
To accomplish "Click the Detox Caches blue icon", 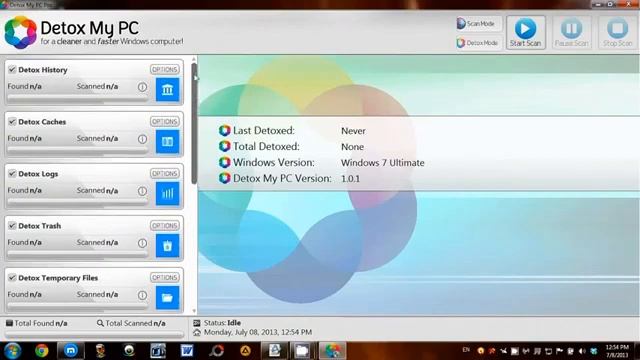I will tap(167, 142).
